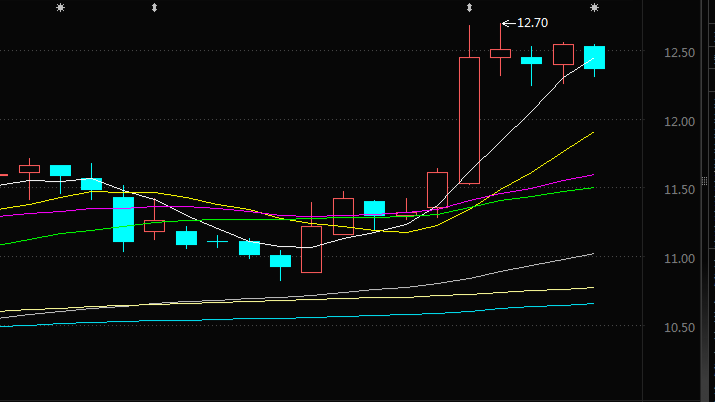The image size is (715, 402).
Task: Click the 12.00 price axis label
Action: point(679,122)
